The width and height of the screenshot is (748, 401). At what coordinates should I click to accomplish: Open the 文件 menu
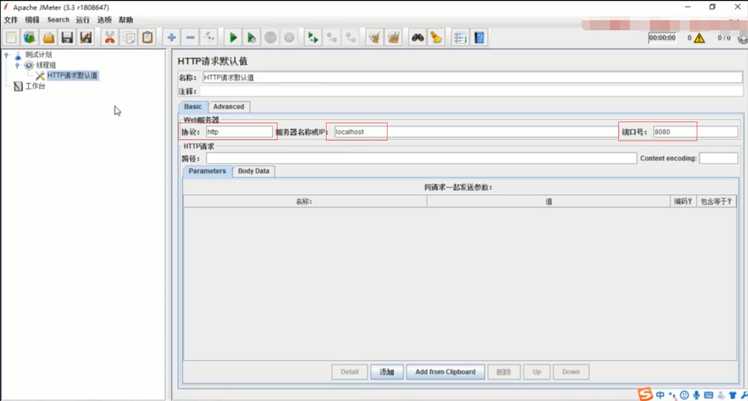[x=10, y=20]
